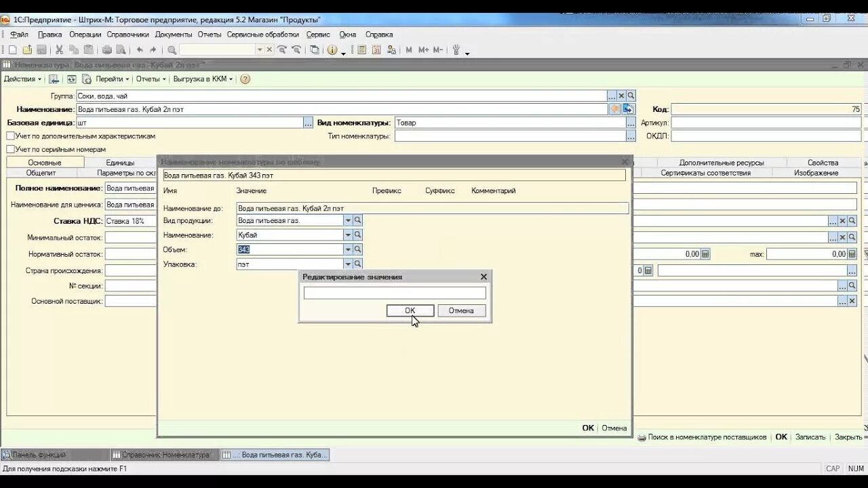This screenshot has width=868, height=488.
Task: Switch to Справочник Номенклатура in window bar
Action: tap(165, 455)
